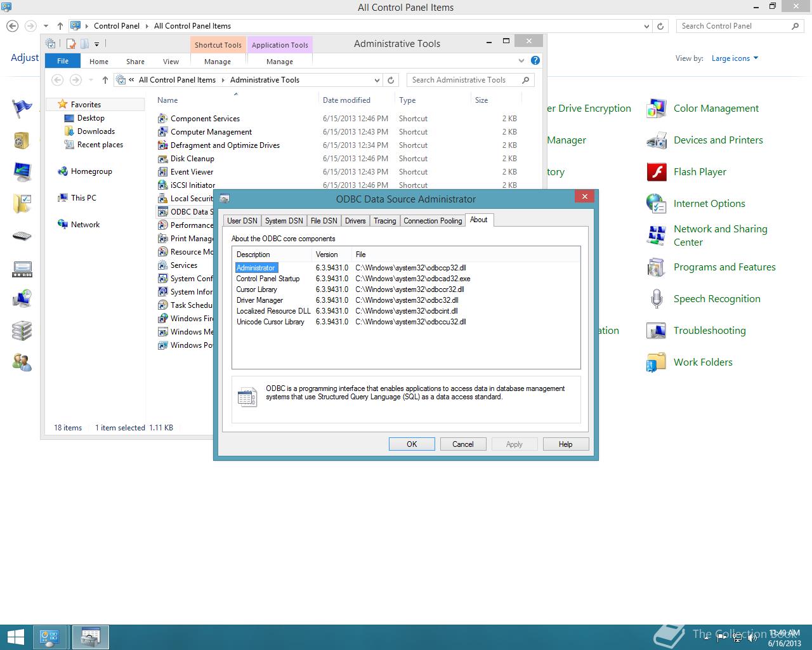
Task: Click the ODBC toolbox taskbar button
Action: [91, 637]
